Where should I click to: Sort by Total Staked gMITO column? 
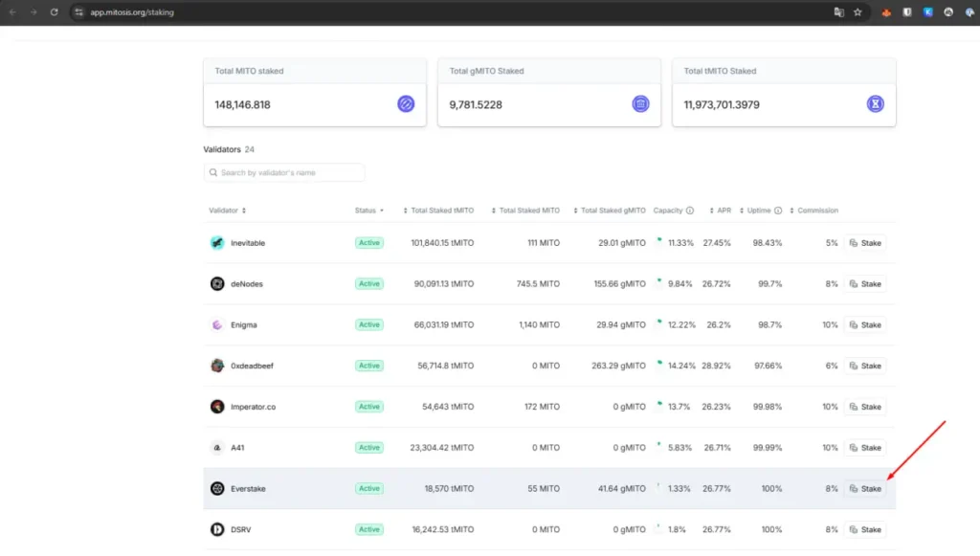610,211
